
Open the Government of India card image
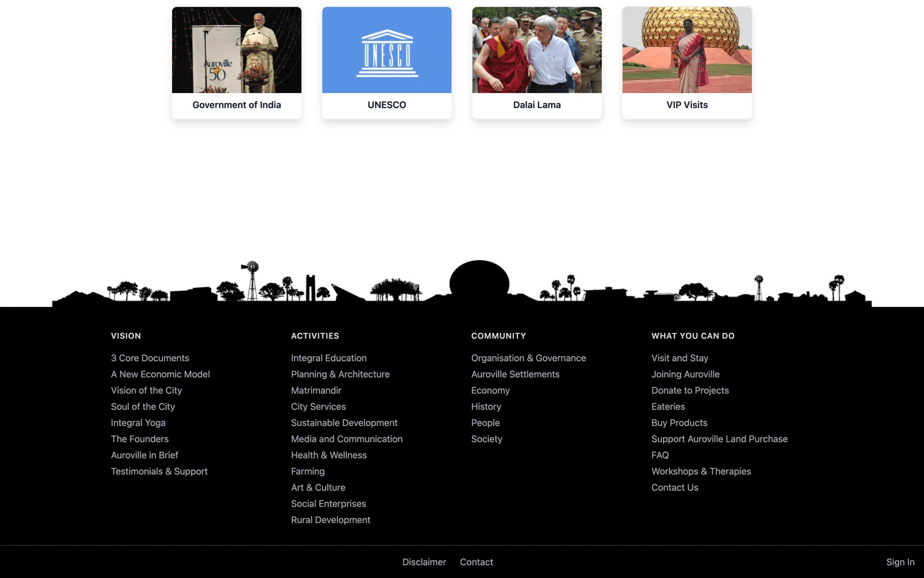(x=237, y=50)
